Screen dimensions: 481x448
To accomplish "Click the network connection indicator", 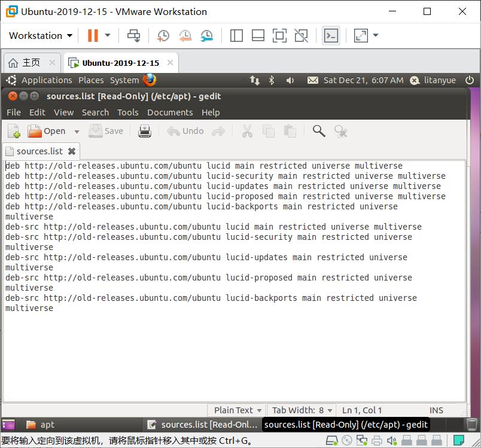I will coord(254,80).
